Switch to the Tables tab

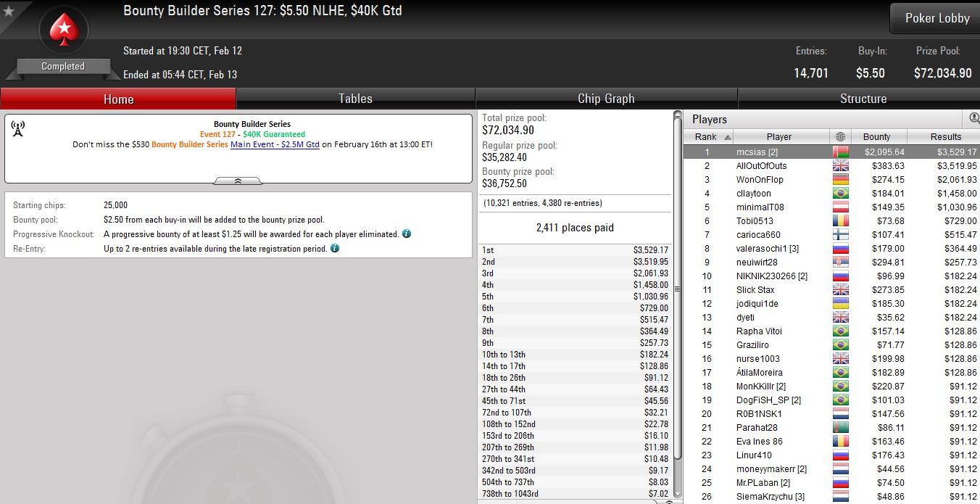(355, 99)
